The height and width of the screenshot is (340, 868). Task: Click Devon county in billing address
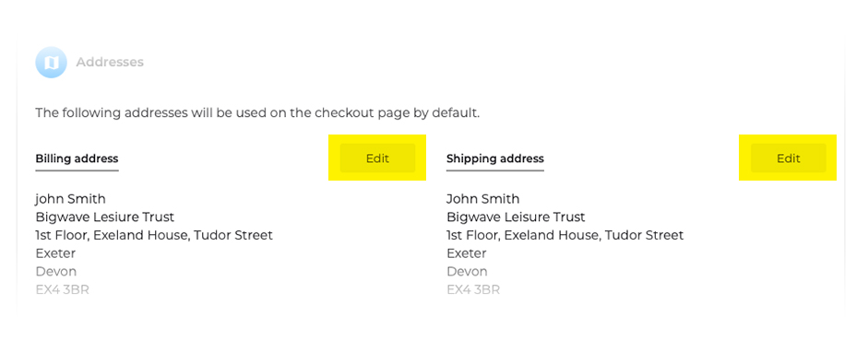coord(56,272)
